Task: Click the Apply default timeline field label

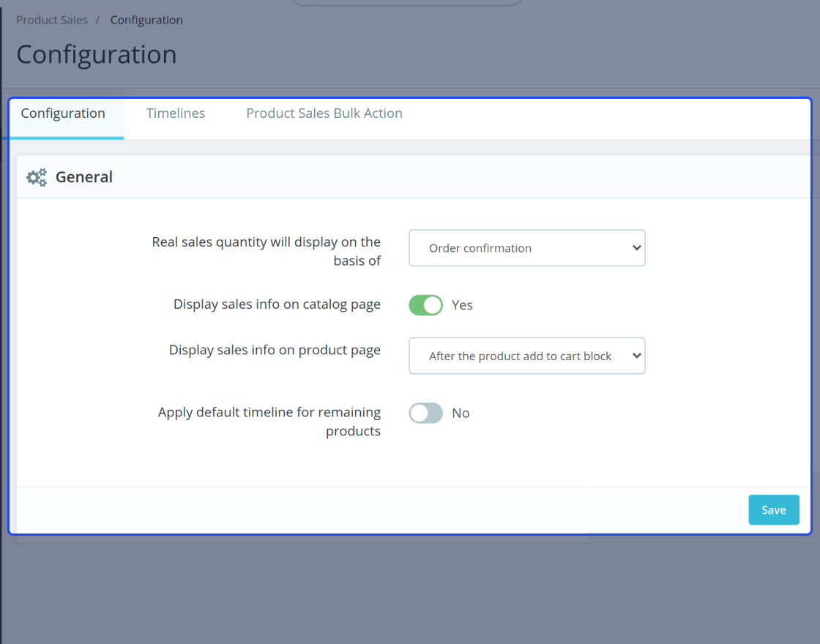Action: tap(269, 422)
